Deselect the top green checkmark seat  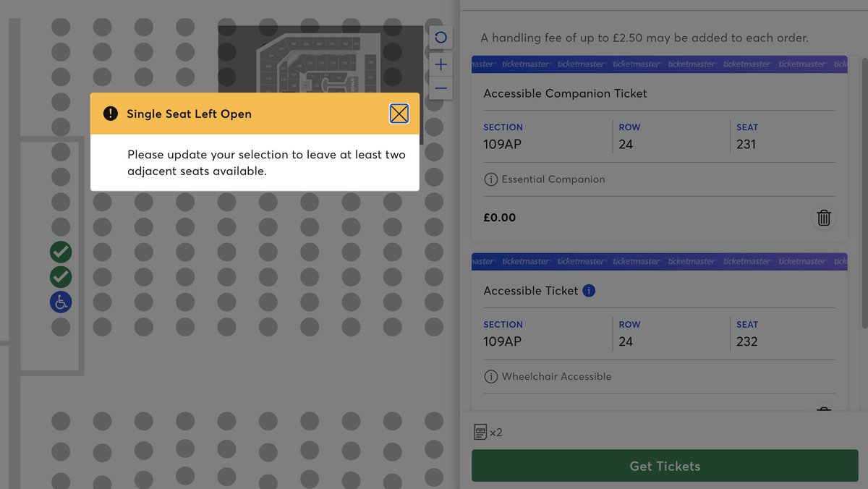coord(61,252)
